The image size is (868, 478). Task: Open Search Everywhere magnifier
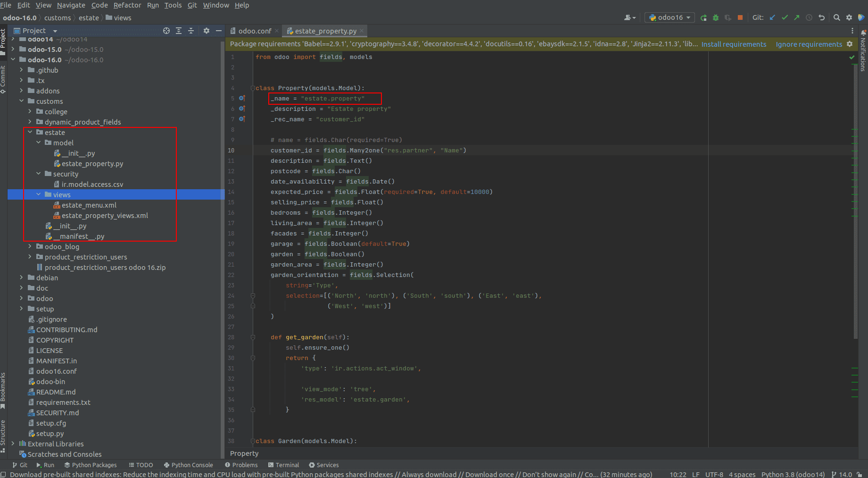pos(837,17)
